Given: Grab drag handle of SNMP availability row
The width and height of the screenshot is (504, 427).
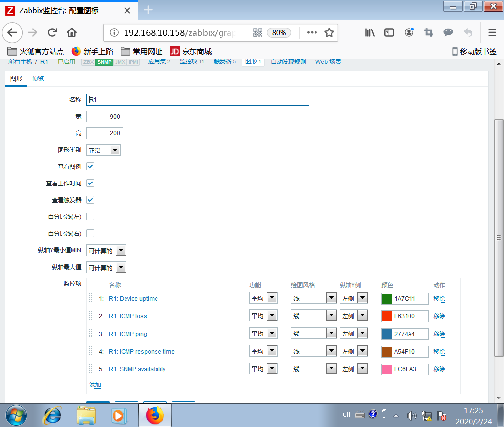Looking at the screenshot, I should 91,368.
